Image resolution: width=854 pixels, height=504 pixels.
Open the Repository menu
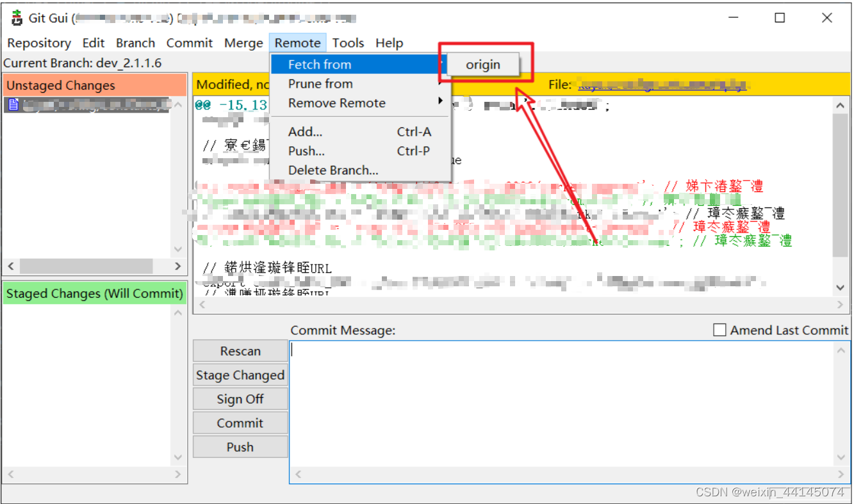pos(39,43)
